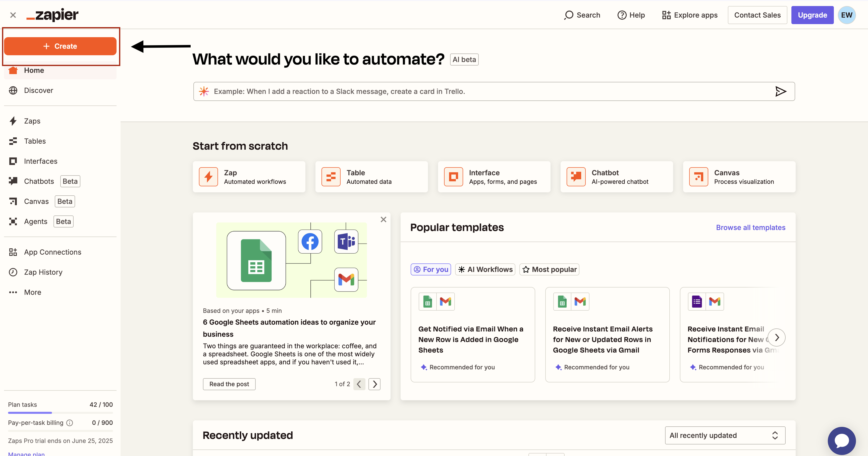Click the Agents sidebar icon

coord(13,222)
